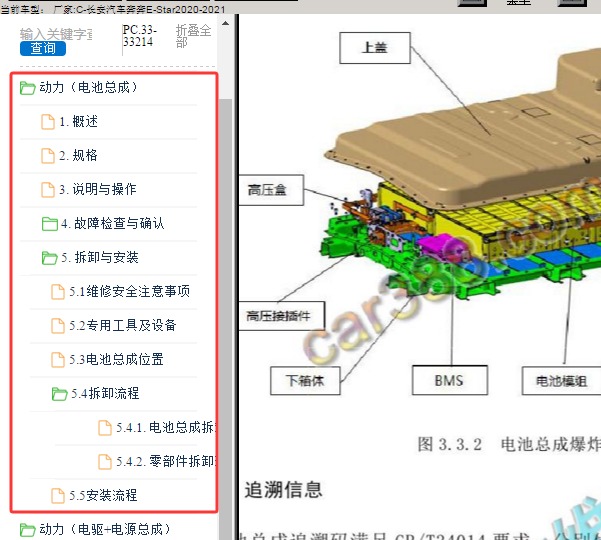
Task: Select the PC.33-33214 code text
Action: pyautogui.click(x=140, y=36)
